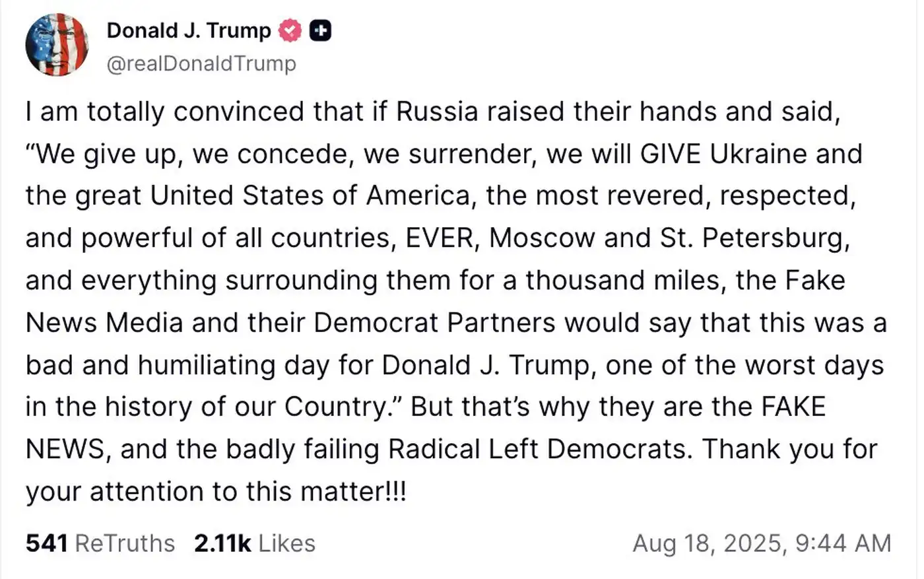Viewport: 924px width, 579px height.
Task: Click the word EVER in the post
Action: pos(440,238)
